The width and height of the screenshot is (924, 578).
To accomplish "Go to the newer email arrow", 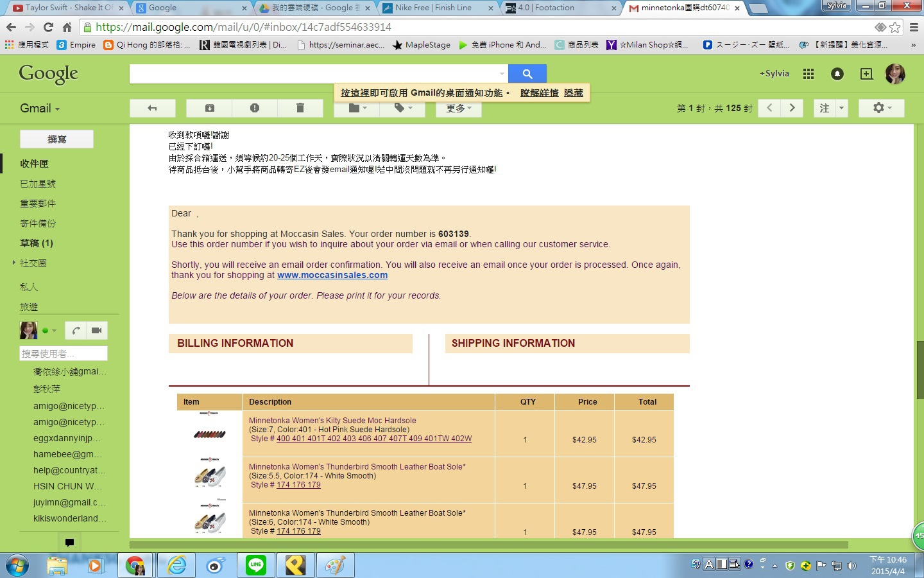I will coord(769,108).
